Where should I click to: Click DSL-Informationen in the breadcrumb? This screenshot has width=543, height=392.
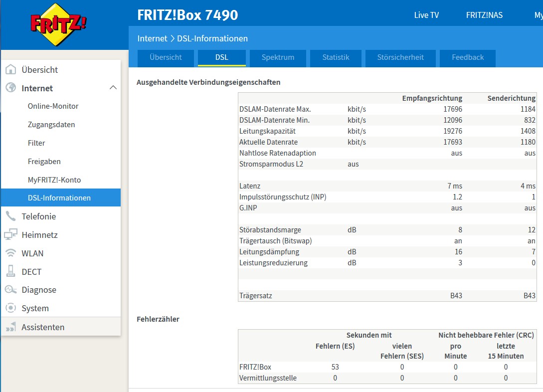click(x=212, y=38)
